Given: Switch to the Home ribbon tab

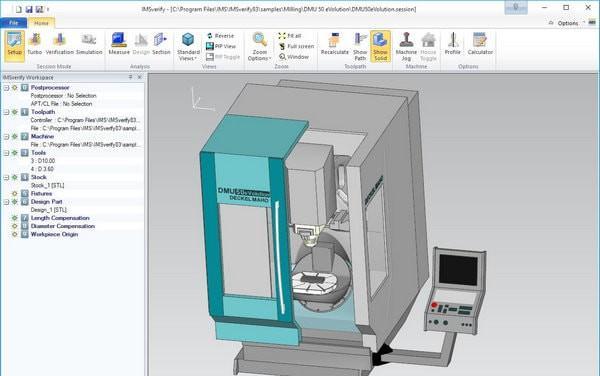Looking at the screenshot, I should point(41,23).
